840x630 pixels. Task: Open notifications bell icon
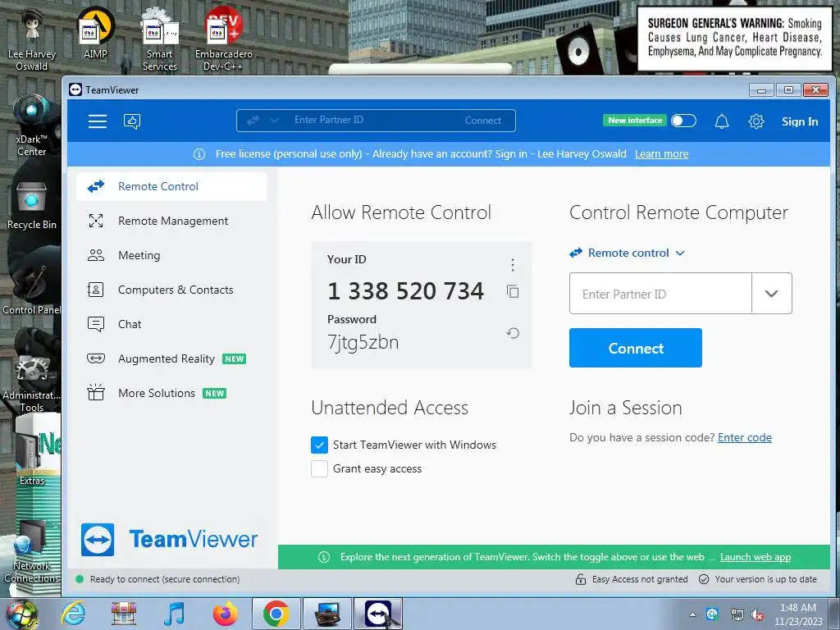coord(722,121)
